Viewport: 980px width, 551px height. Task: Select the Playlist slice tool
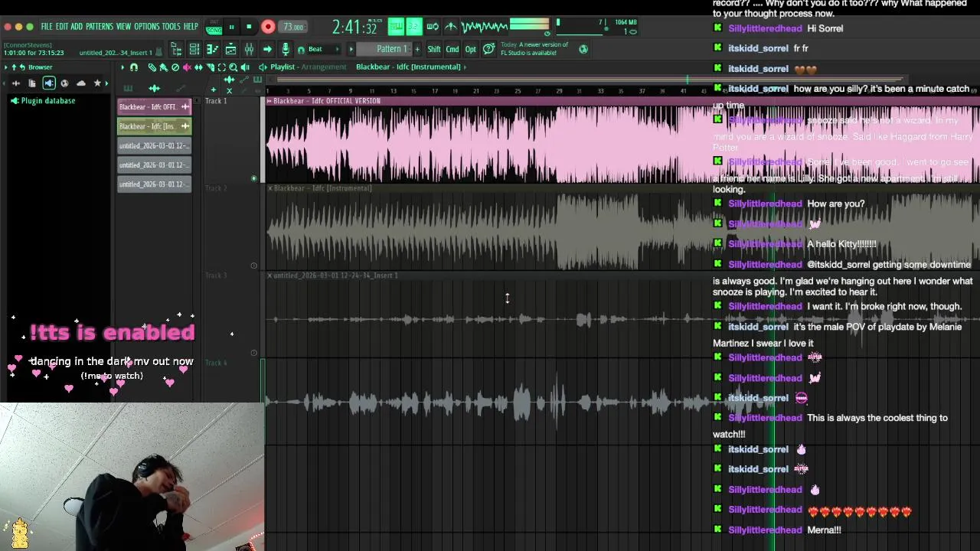pos(211,67)
